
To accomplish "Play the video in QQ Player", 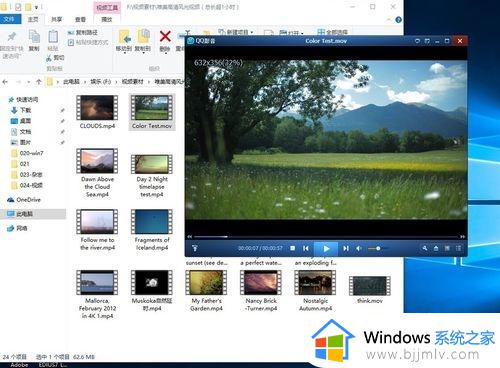I will pos(326,249).
